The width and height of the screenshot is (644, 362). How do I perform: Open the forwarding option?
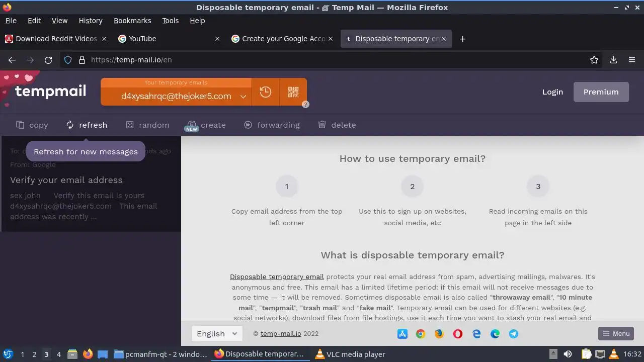(272, 125)
